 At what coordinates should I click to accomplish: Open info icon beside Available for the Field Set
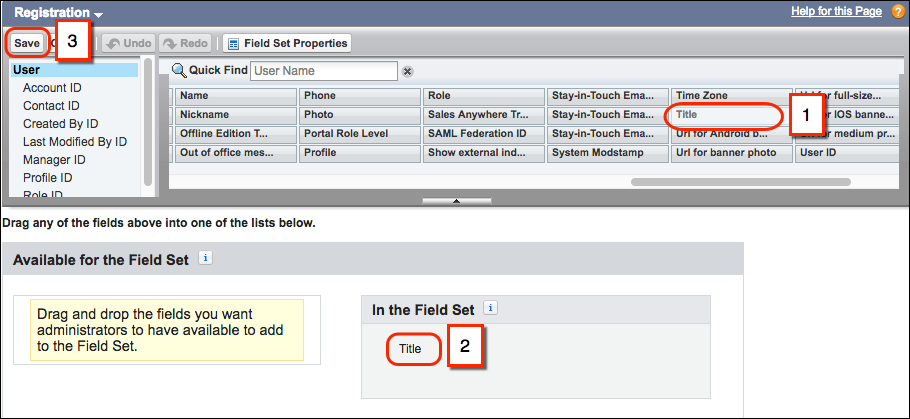point(205,258)
